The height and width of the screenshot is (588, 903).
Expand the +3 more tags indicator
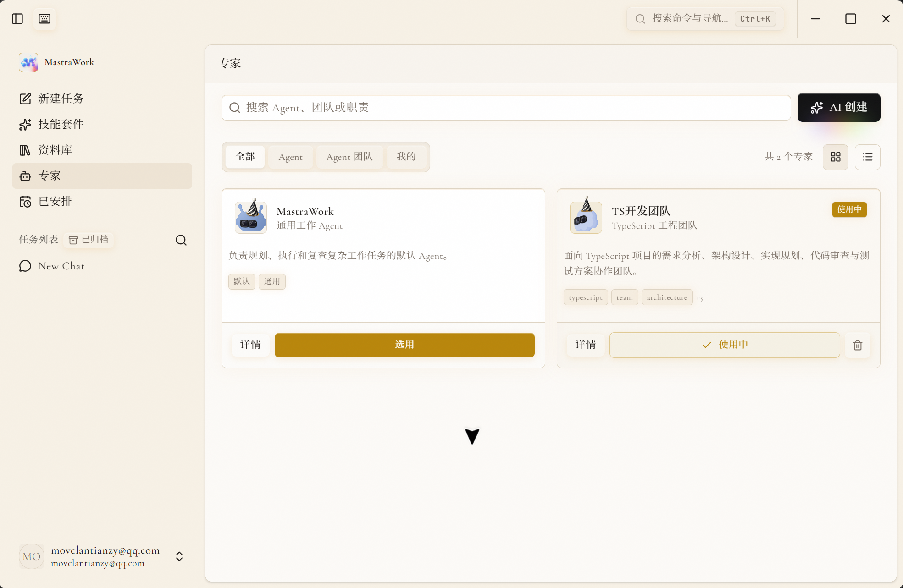click(x=699, y=298)
